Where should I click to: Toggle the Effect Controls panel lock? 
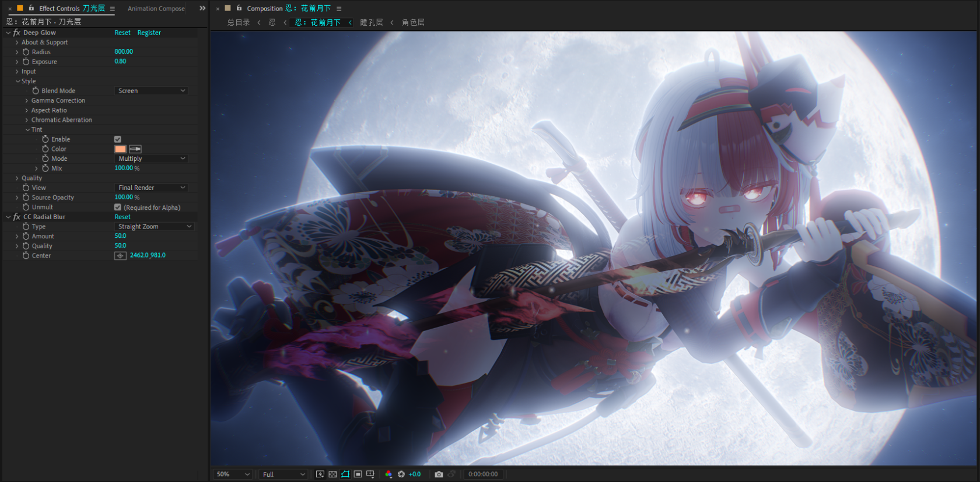pyautogui.click(x=32, y=8)
